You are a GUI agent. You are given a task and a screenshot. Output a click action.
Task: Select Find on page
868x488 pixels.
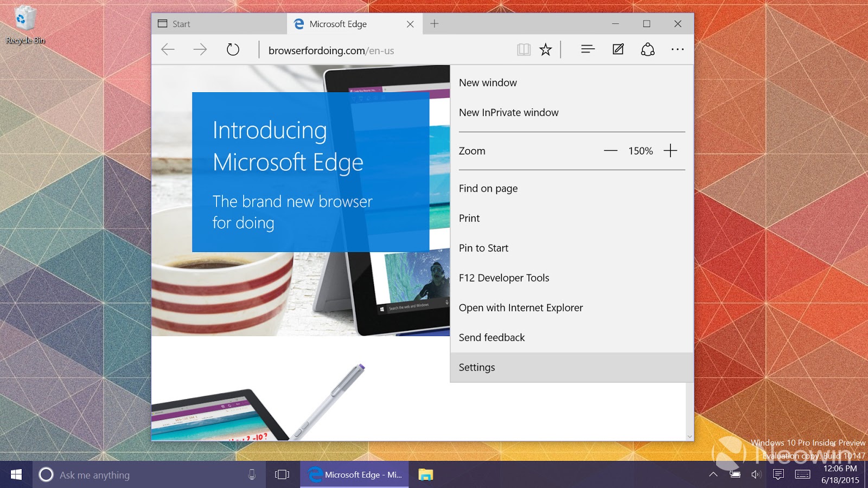tap(572, 189)
